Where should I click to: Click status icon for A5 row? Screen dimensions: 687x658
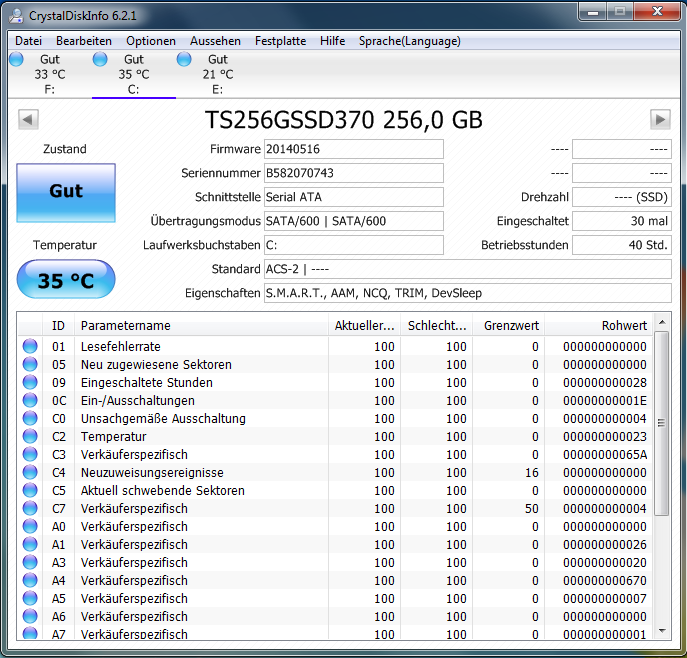pyautogui.click(x=30, y=598)
